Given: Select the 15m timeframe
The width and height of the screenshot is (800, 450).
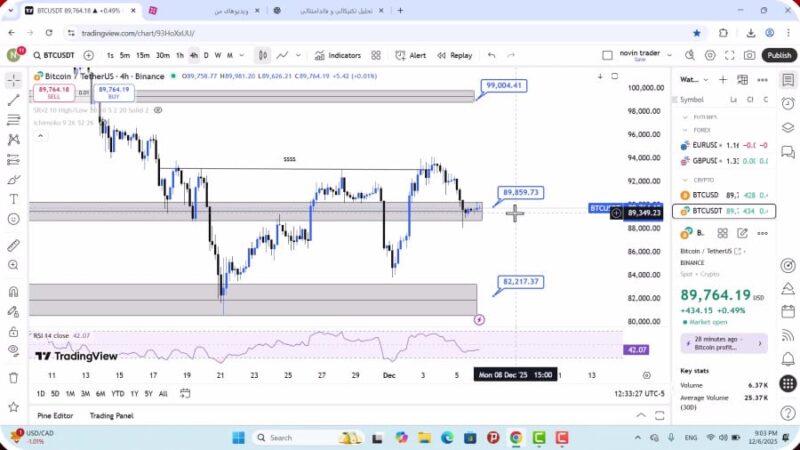Looking at the screenshot, I should (x=143, y=55).
